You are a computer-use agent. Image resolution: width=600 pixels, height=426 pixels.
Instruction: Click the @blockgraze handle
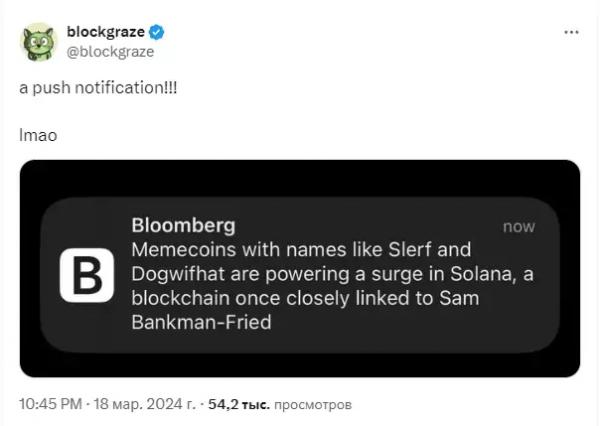[110, 51]
